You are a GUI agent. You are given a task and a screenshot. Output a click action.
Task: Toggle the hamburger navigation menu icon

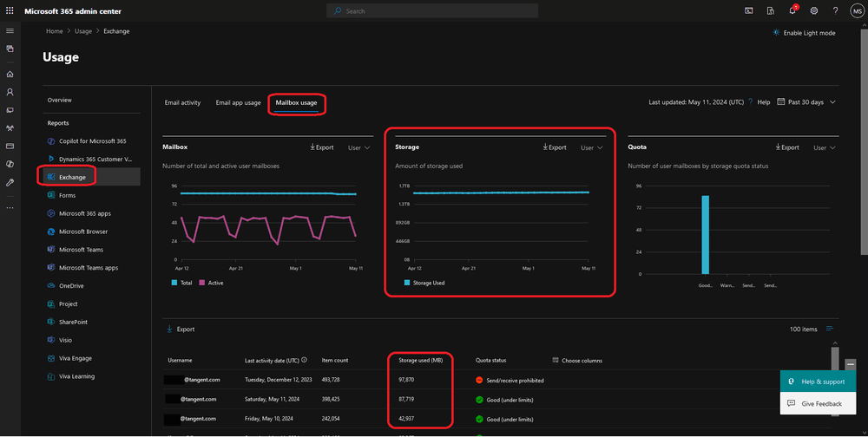pos(10,31)
